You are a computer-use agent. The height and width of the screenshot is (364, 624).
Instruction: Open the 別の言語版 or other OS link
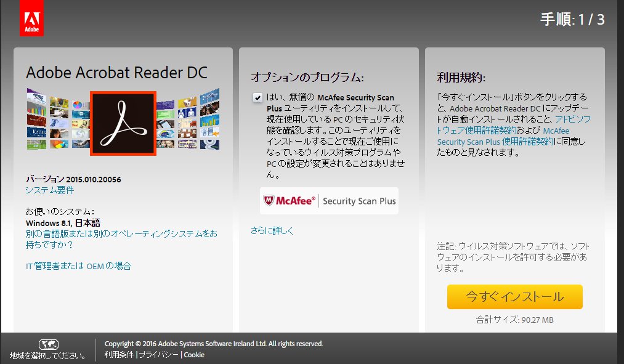tap(121, 239)
